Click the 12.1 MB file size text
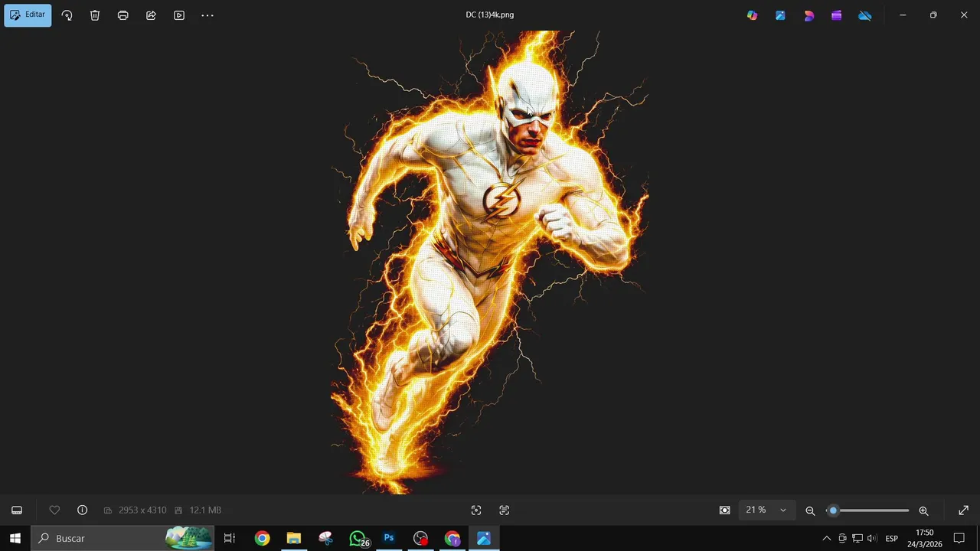The image size is (980, 551). [x=205, y=510]
